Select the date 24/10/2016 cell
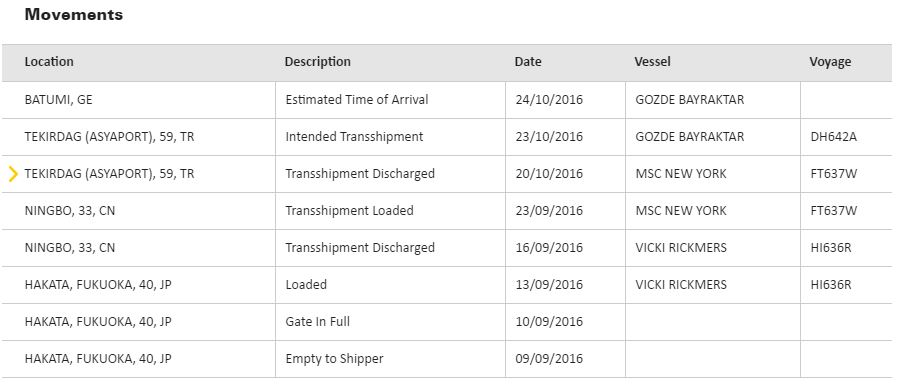Screen dimensions: 899x384 click(x=549, y=100)
